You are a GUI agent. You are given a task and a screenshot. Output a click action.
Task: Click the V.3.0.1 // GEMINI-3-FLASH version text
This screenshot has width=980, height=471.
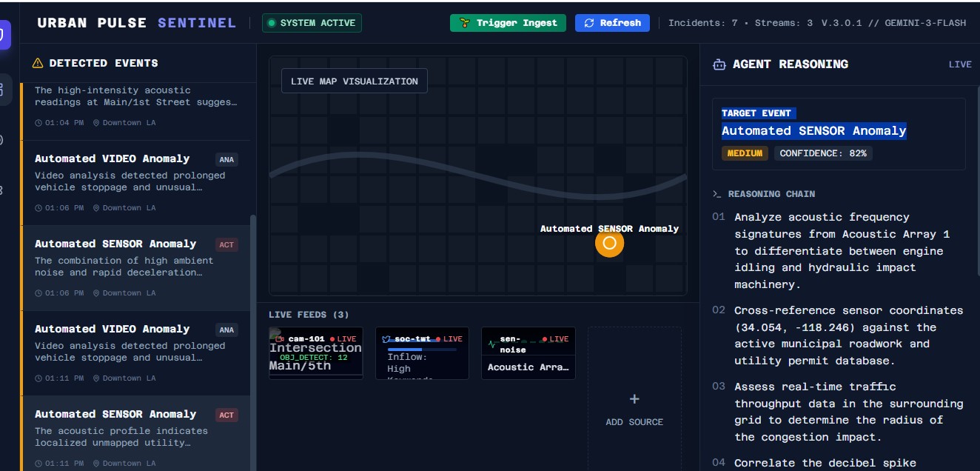[x=893, y=23]
